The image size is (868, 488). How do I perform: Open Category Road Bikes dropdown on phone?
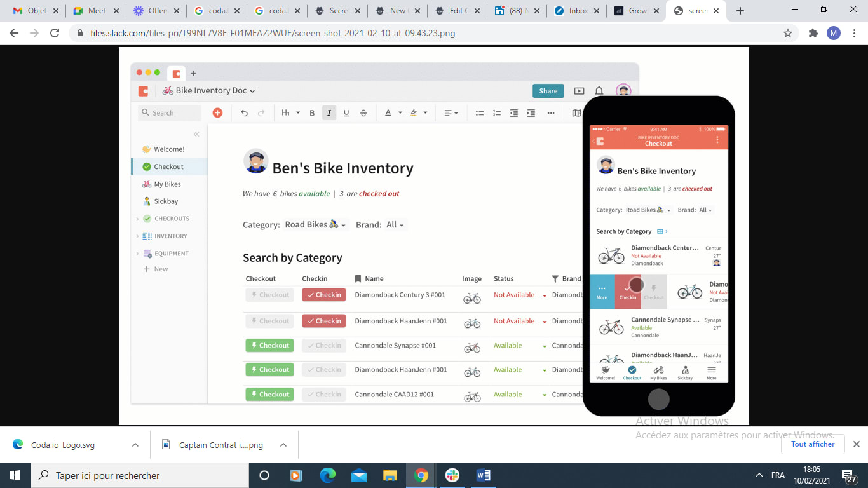pos(649,210)
